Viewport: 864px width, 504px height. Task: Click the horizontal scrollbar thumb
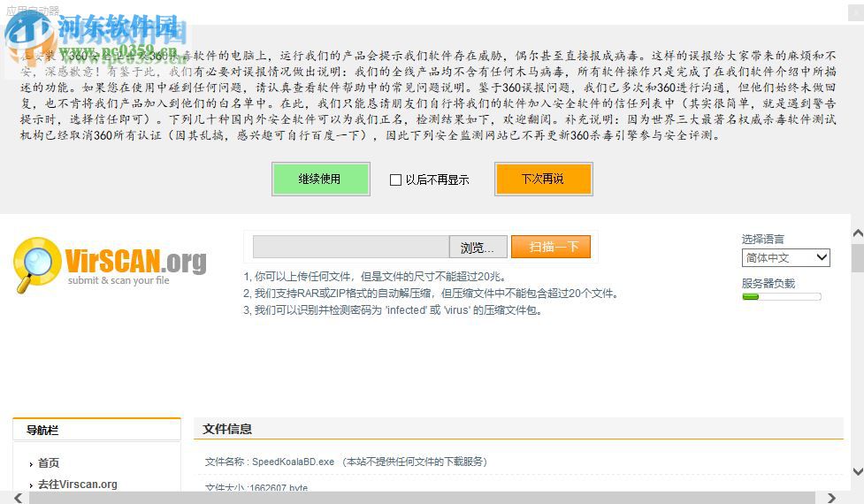pos(422,498)
